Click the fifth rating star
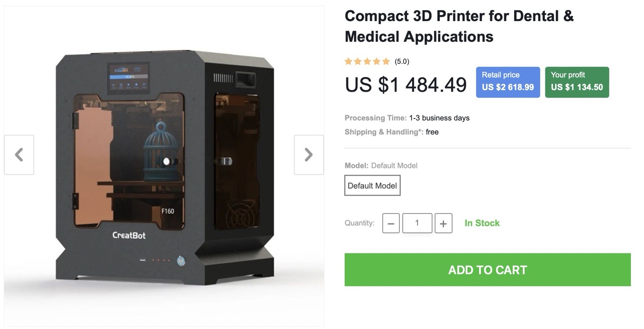This screenshot has height=329, width=644. (x=386, y=61)
